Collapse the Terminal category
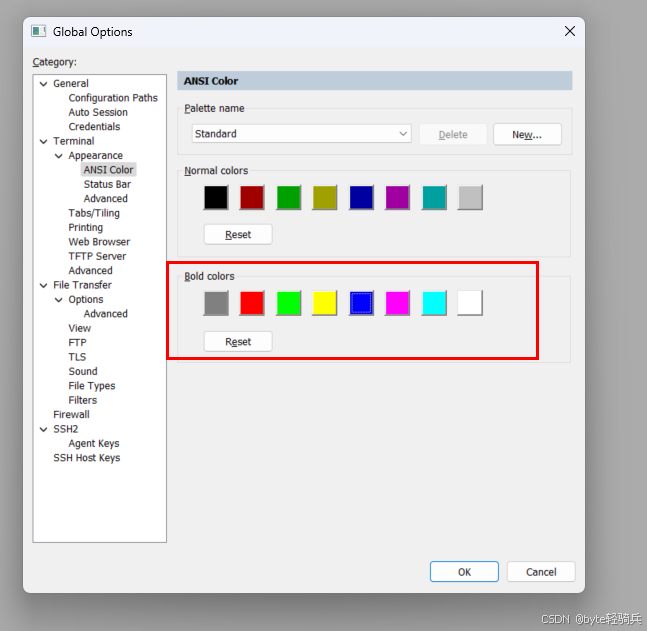This screenshot has height=631, width=647. (x=43, y=141)
